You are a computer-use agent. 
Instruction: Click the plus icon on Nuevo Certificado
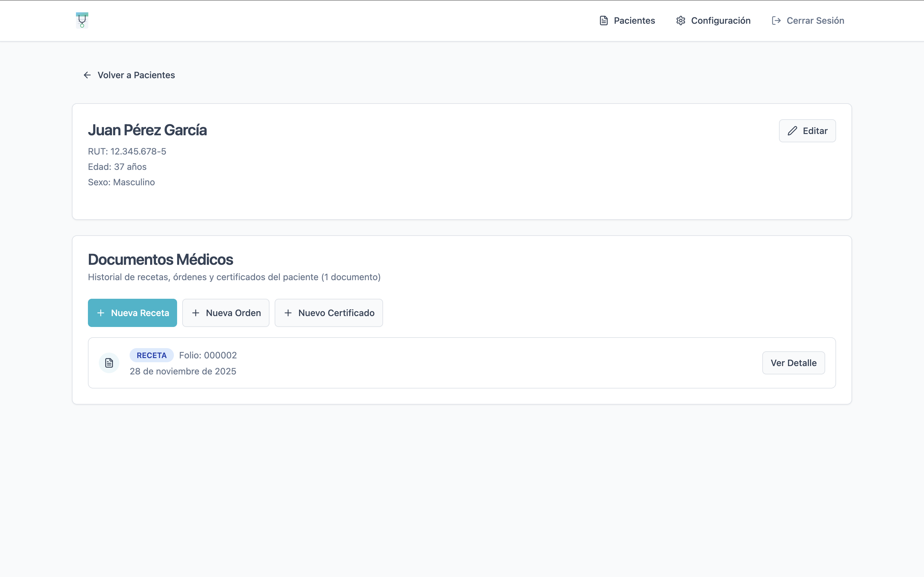point(288,313)
